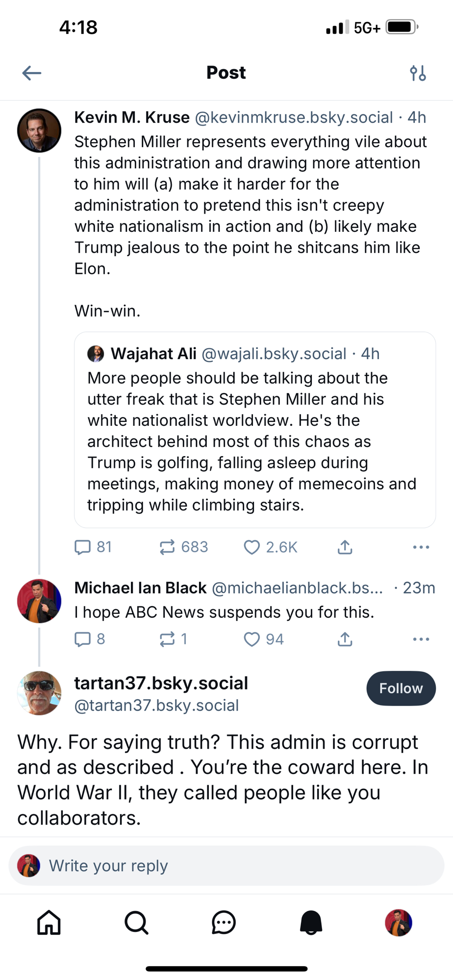Open the Notifications bell tab

pyautogui.click(x=311, y=923)
